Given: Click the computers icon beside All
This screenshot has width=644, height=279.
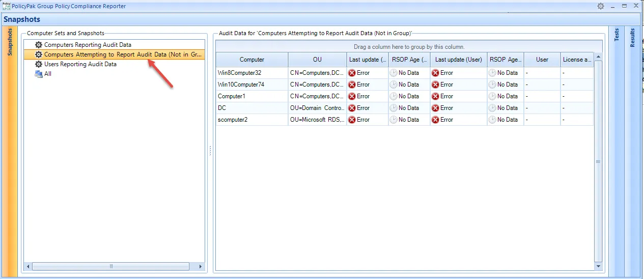Looking at the screenshot, I should point(39,74).
